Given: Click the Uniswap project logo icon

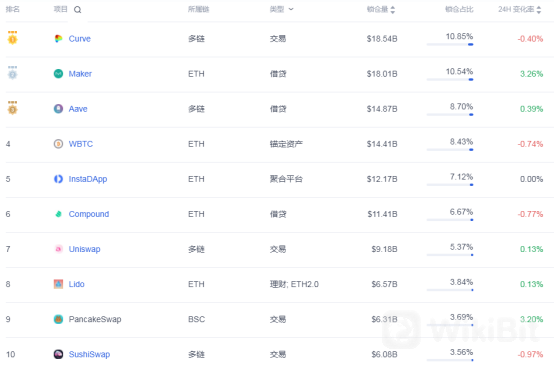Looking at the screenshot, I should click(x=58, y=249).
